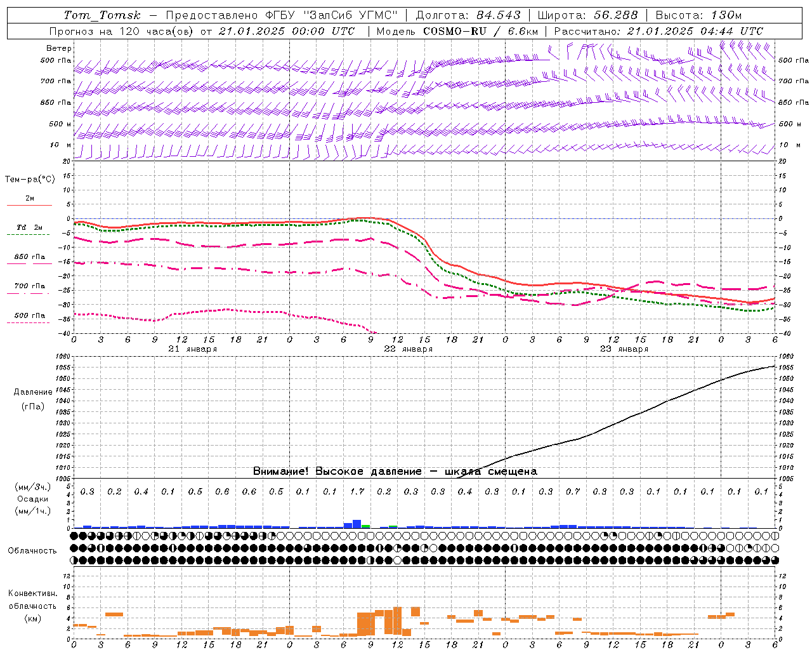Click the text Прогноз на 120 часа(ов)
Screen dimensions: 812x650
click(122, 31)
